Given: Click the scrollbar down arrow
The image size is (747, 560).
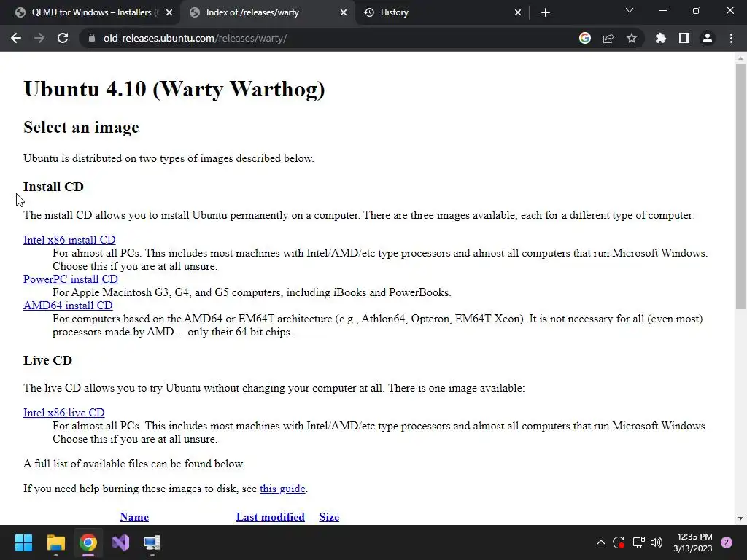Looking at the screenshot, I should 740,518.
